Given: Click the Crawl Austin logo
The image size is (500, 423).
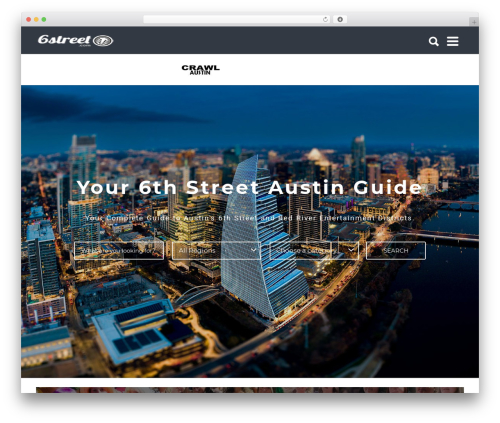Looking at the screenshot, I should (200, 70).
